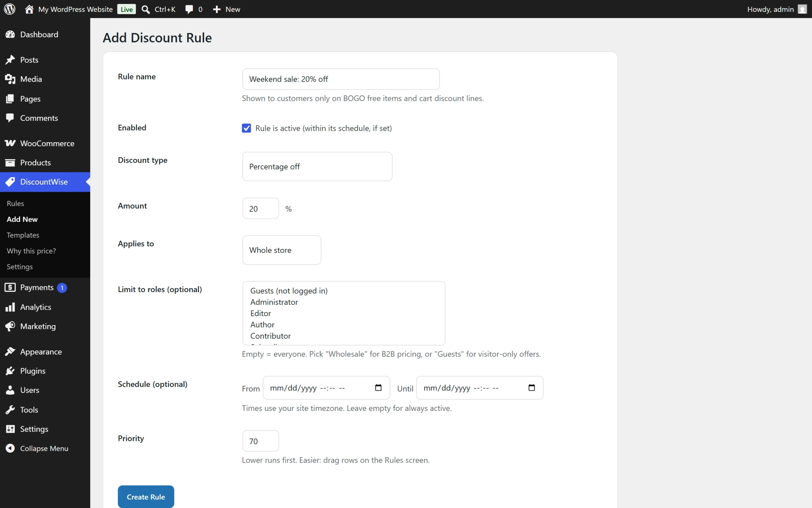The height and width of the screenshot is (508, 812).
Task: Click the Collapse Menu arrow icon
Action: coord(10,448)
